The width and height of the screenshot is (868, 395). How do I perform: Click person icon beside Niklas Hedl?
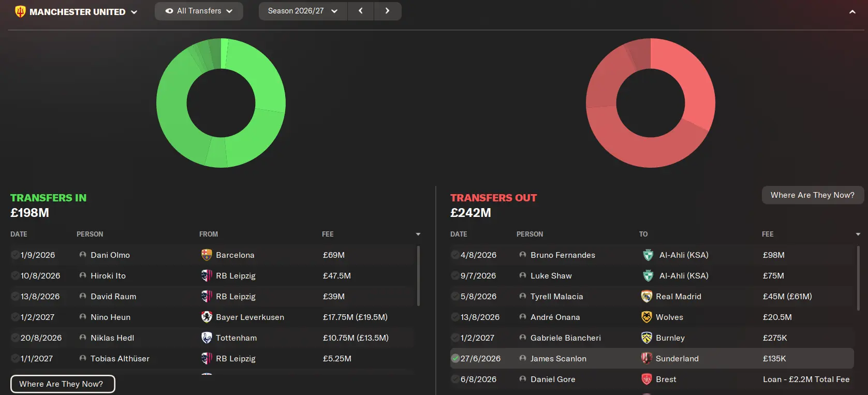[x=83, y=338]
